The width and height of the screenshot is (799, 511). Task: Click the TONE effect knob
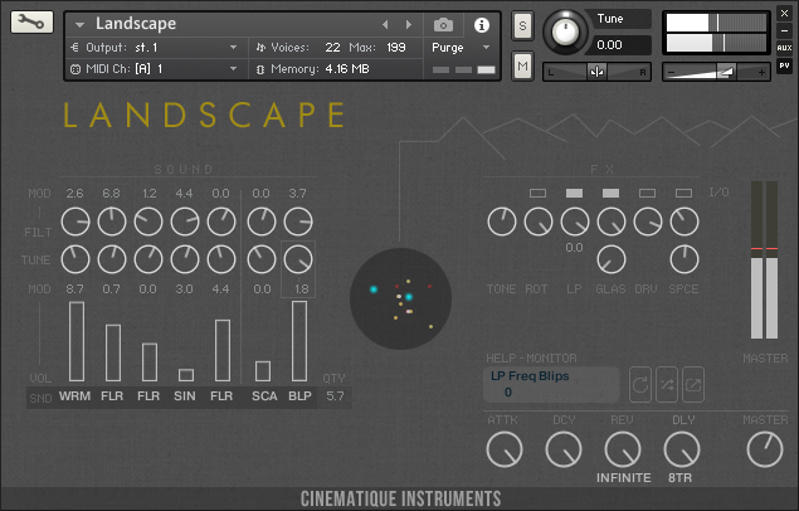501,222
